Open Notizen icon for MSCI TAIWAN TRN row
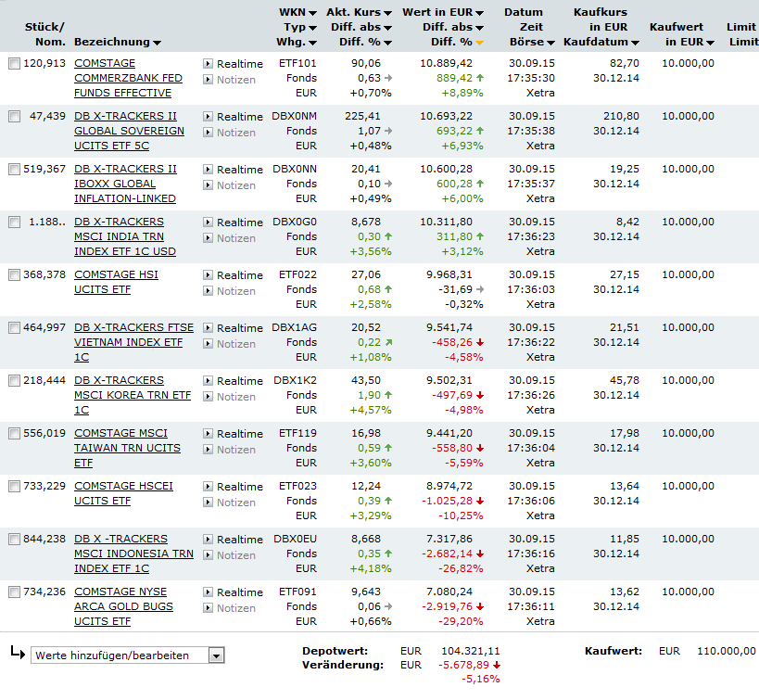The width and height of the screenshot is (759, 700). coord(208,449)
